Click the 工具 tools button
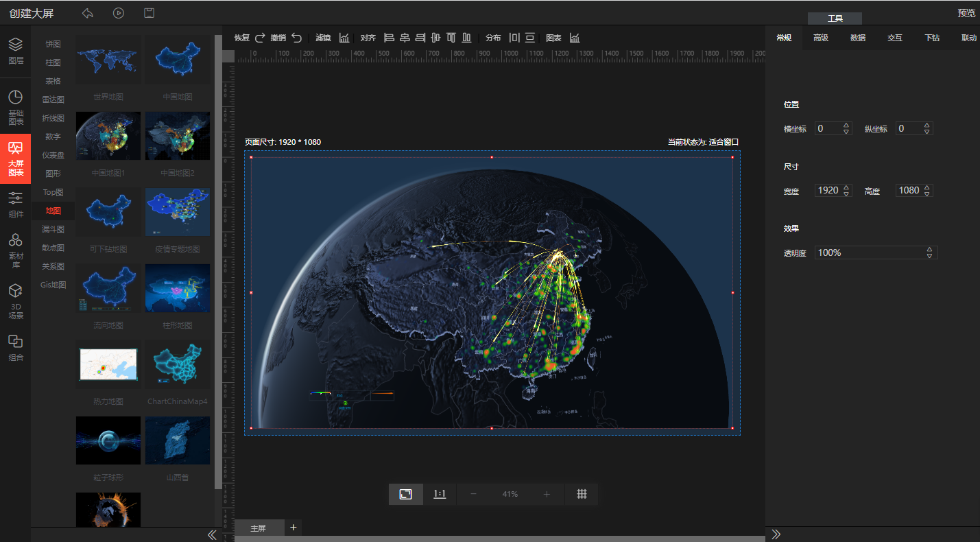 [835, 19]
